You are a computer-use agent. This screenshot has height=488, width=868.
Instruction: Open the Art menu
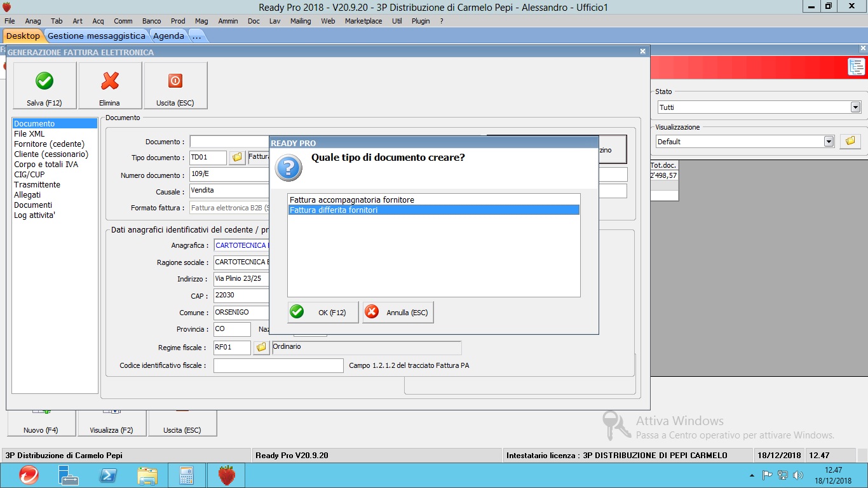tap(78, 21)
